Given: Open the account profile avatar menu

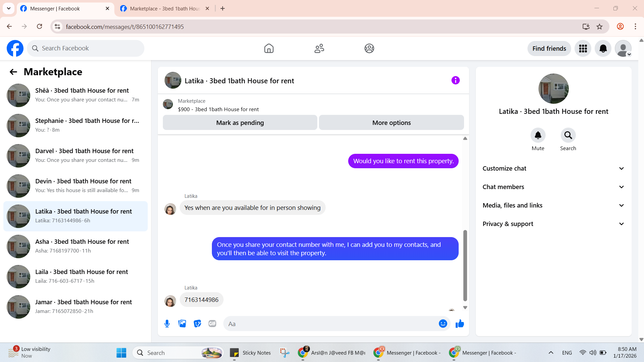Looking at the screenshot, I should click(623, 48).
